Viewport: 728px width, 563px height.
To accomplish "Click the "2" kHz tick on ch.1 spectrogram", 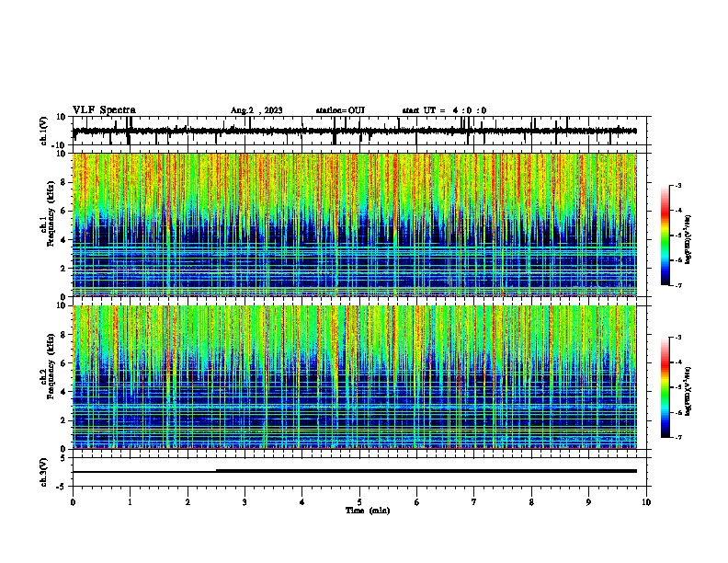I will click(x=63, y=269).
